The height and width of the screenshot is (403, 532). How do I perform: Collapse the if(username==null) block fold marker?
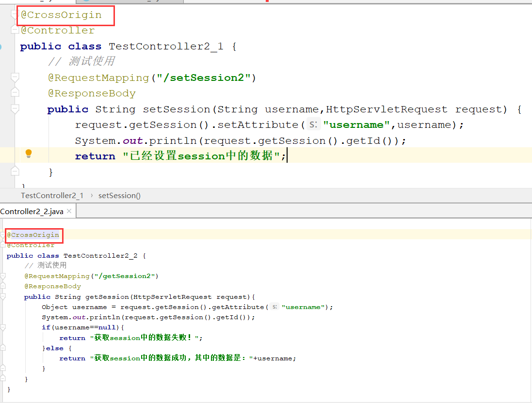[3, 327]
